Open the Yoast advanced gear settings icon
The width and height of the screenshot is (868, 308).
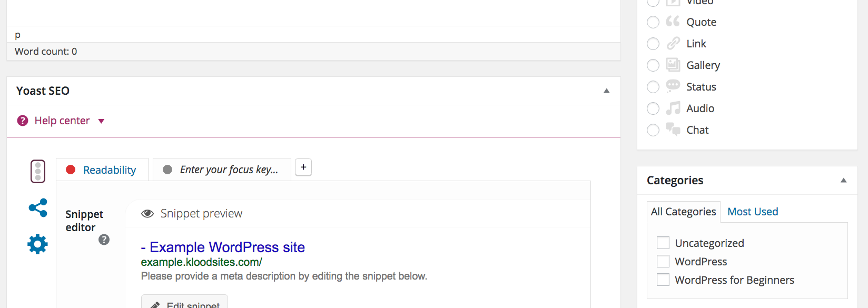tap(38, 244)
